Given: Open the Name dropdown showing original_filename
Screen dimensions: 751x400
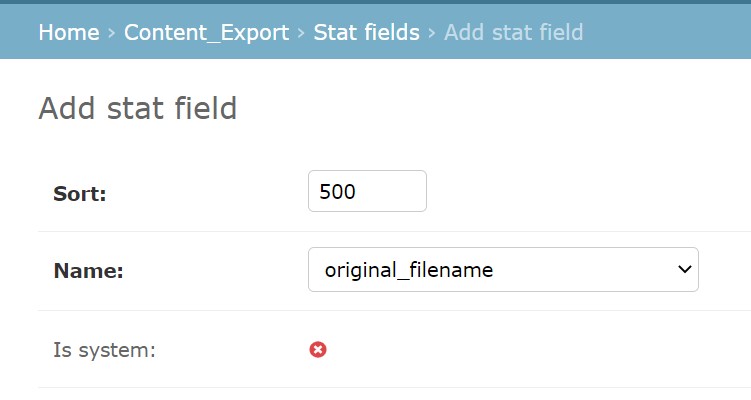Looking at the screenshot, I should click(x=503, y=269).
